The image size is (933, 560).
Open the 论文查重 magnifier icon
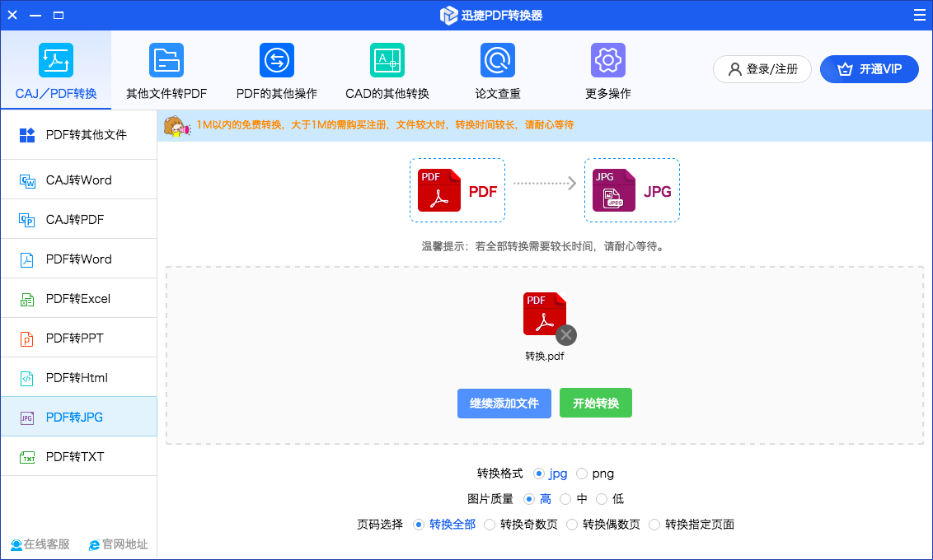(498, 60)
